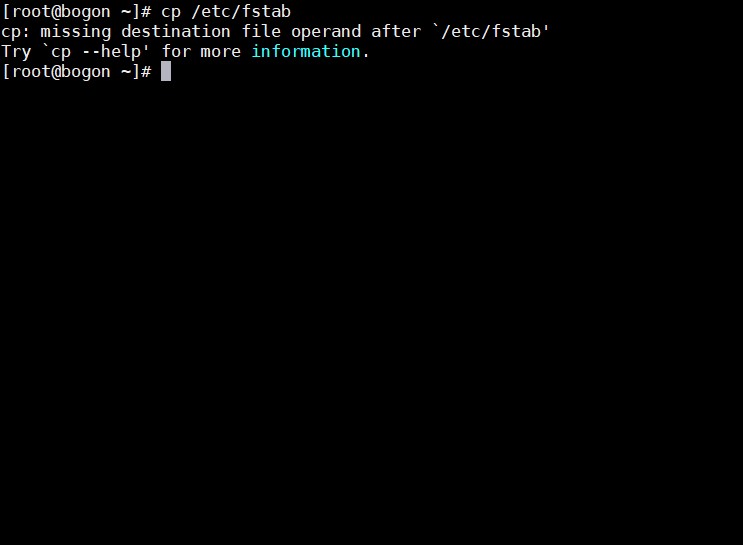The width and height of the screenshot is (743, 545).
Task: Click the "--help" option text
Action: pos(111,52)
